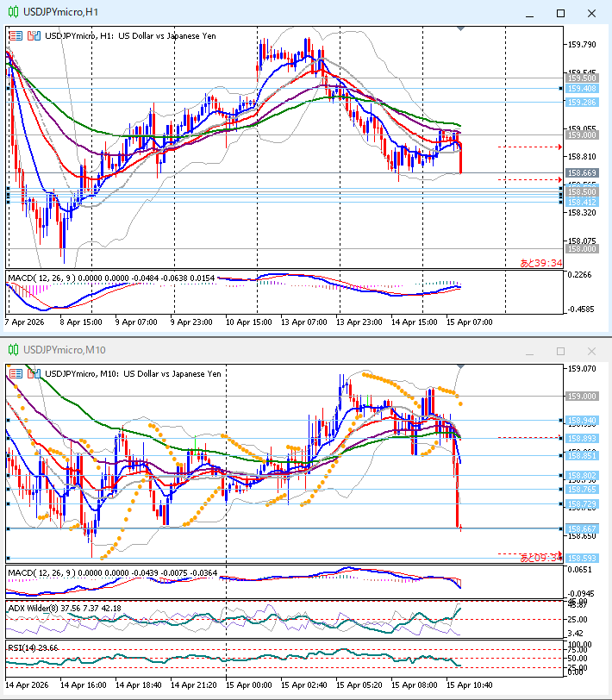This screenshot has width=612, height=700.
Task: Select the 158.940 line label on M10 chart
Action: (582, 420)
